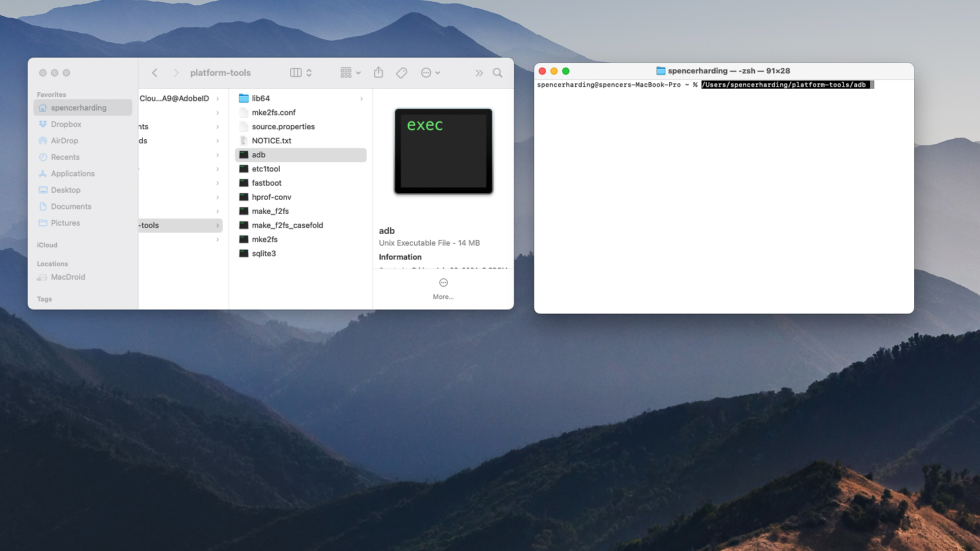Click the back arrow in Finder toolbar
980x551 pixels.
(155, 73)
